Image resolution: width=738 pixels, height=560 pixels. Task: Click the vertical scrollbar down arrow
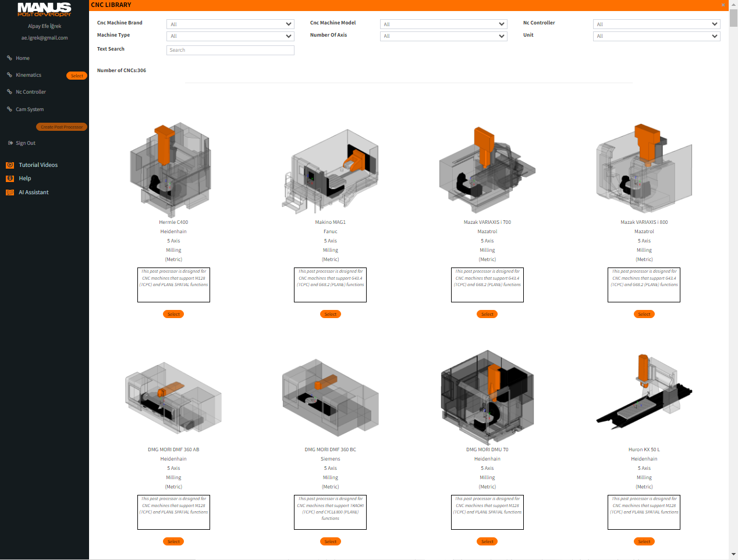pyautogui.click(x=733, y=554)
